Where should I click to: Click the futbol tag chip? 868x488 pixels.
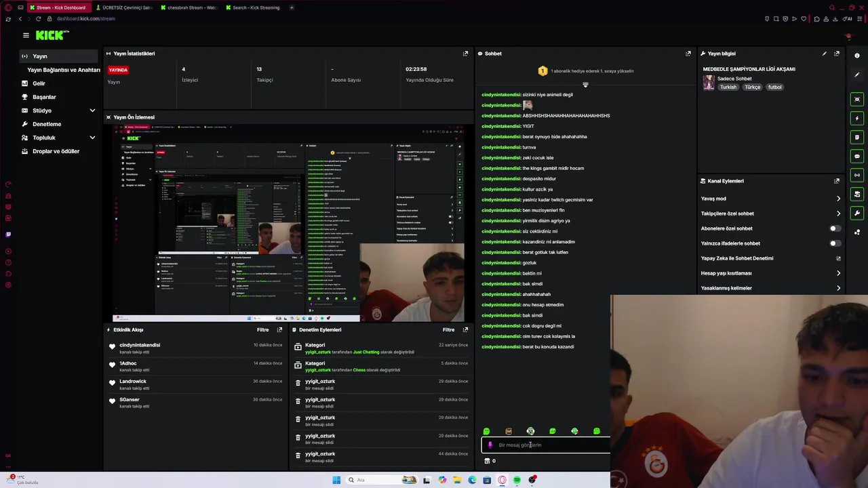click(x=774, y=87)
